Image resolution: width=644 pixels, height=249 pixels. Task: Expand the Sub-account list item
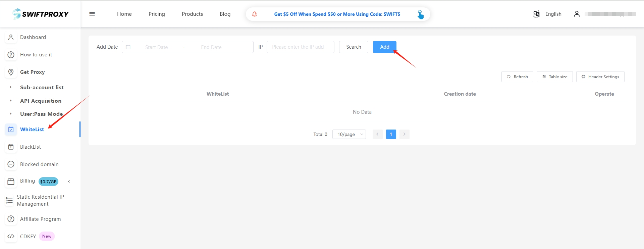42,88
